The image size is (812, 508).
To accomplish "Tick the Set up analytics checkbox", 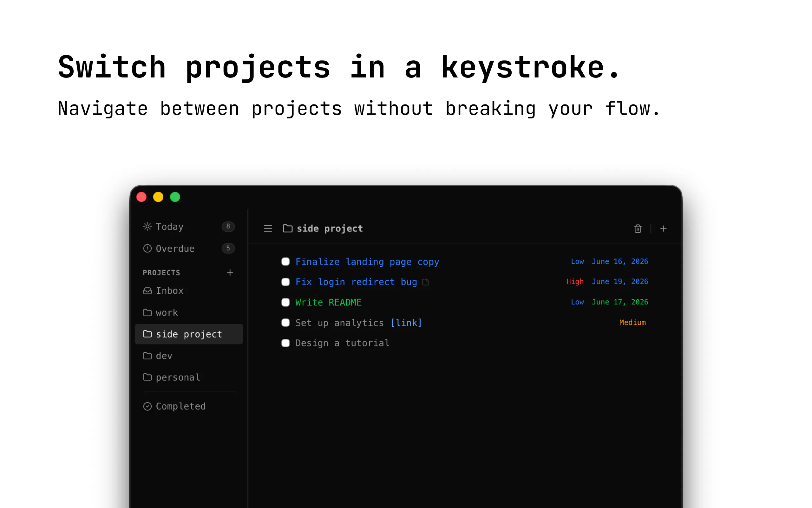I will pos(285,323).
